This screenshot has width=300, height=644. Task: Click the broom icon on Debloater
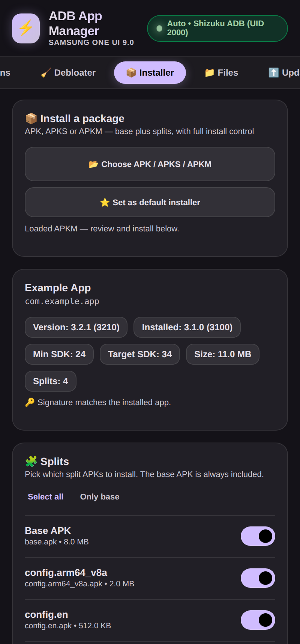[x=46, y=73]
